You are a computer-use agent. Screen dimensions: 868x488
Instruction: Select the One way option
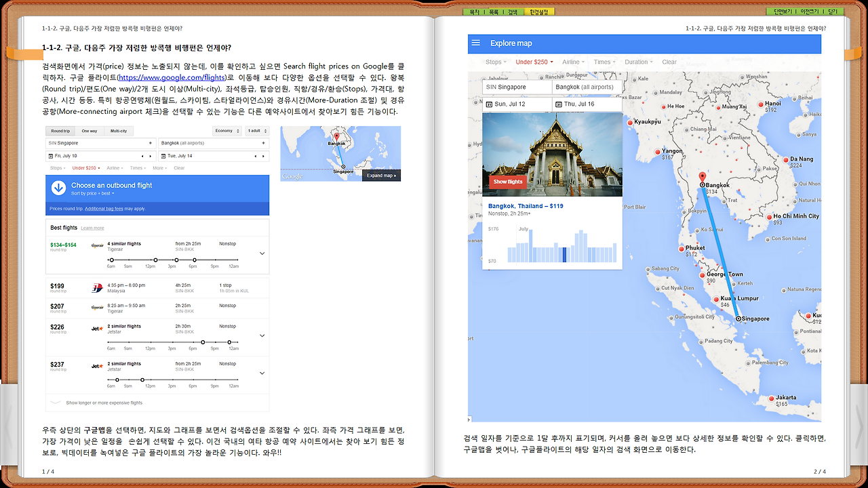pyautogui.click(x=89, y=131)
